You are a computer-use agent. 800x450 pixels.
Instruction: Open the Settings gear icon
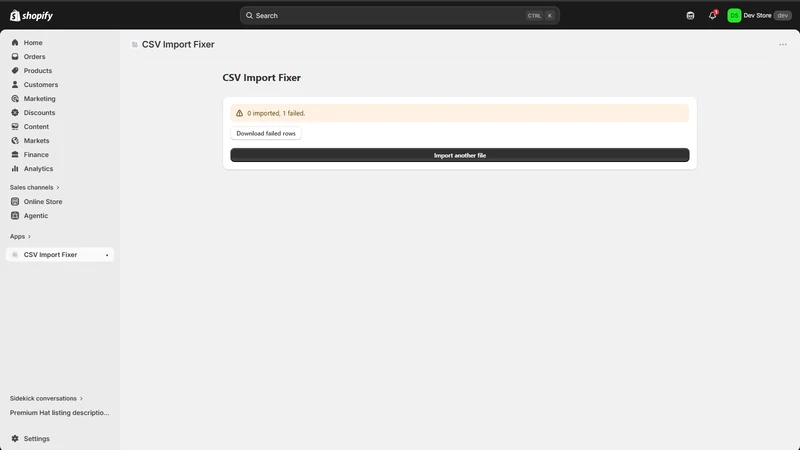[15, 439]
